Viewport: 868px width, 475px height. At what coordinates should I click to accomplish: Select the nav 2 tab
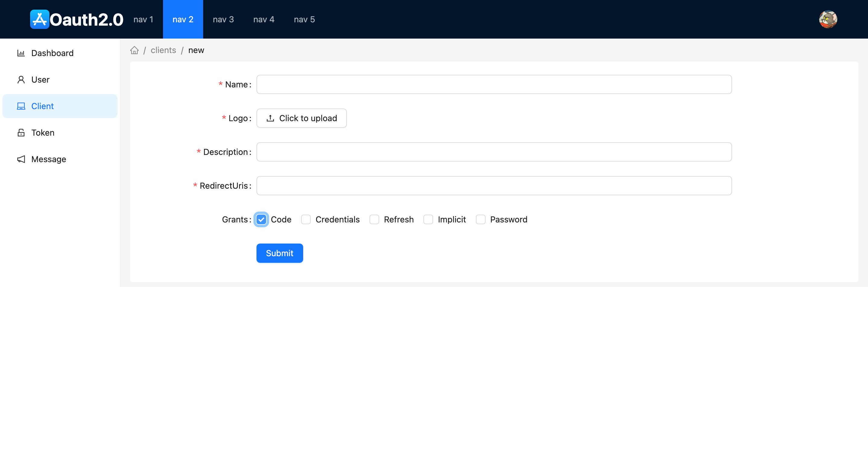pos(183,19)
